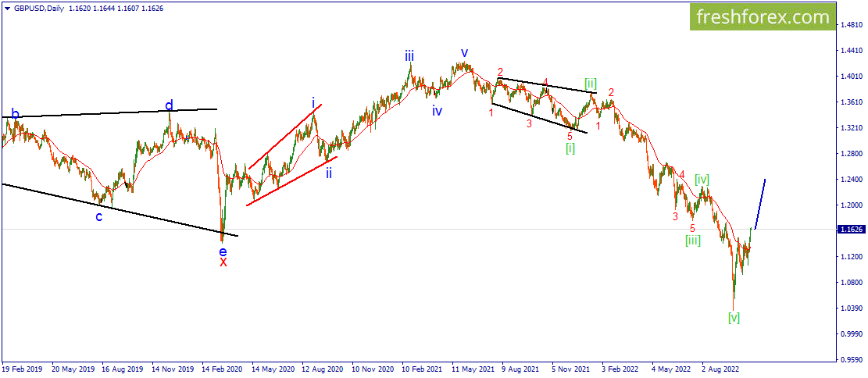Click the 1.1200 price axis label
This screenshot has width=868, height=378.
point(852,257)
